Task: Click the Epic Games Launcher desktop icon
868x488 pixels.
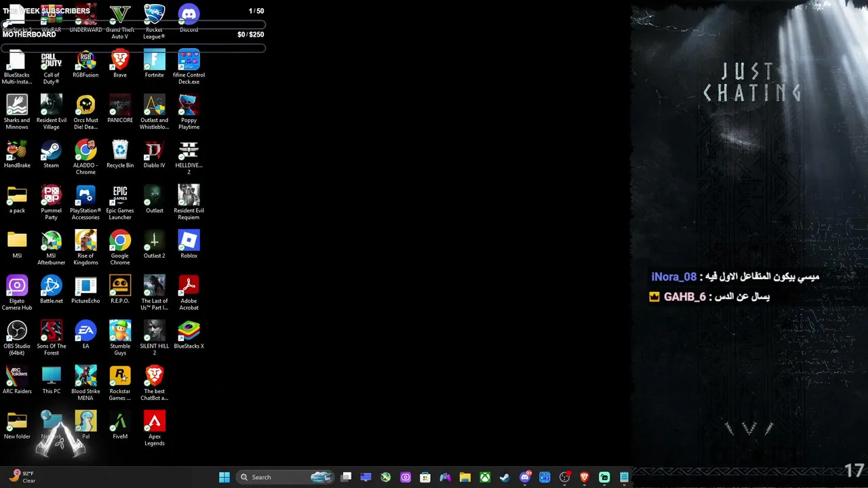Action: [120, 203]
